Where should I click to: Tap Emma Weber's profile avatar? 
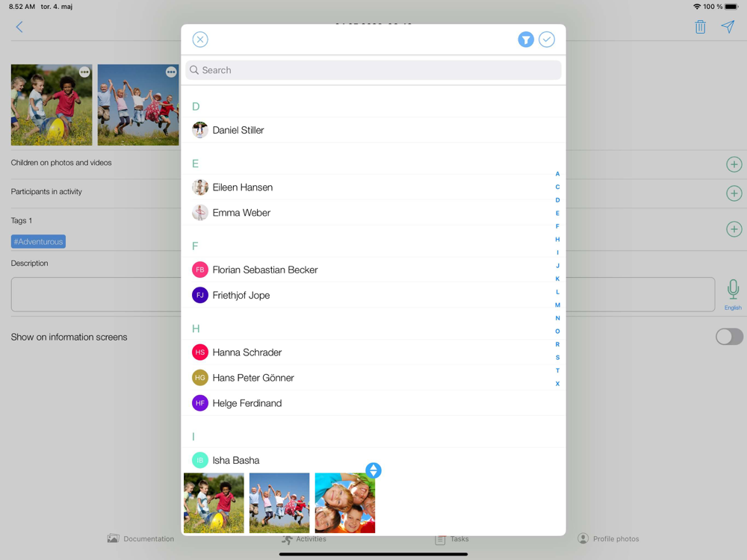point(200,212)
